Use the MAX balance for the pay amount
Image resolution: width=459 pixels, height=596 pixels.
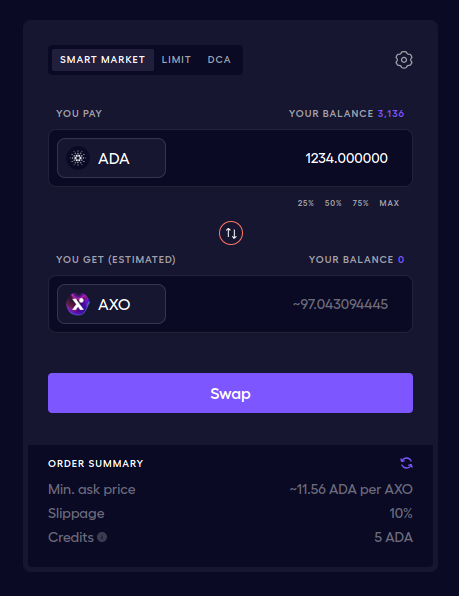389,203
